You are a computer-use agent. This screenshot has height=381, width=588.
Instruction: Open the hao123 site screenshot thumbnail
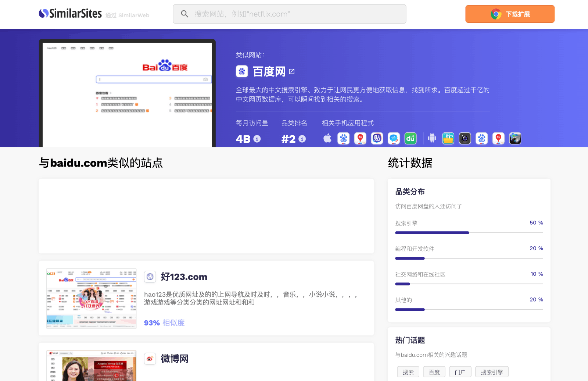point(92,298)
